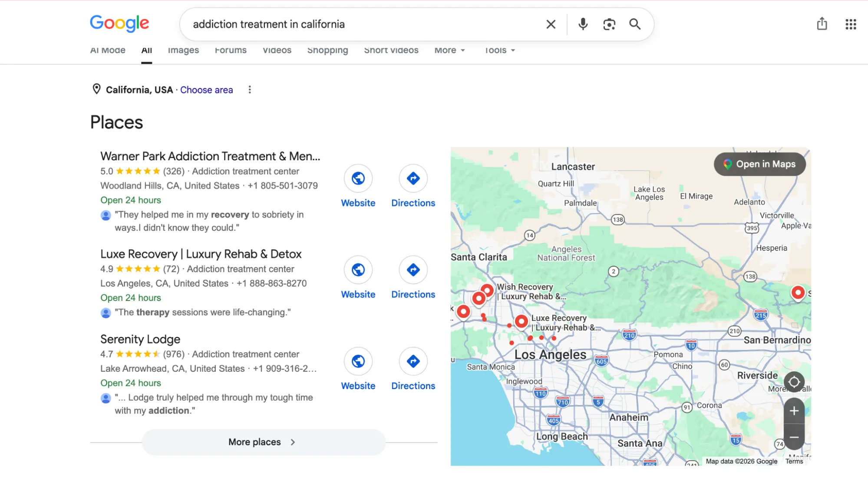Click the location pin beside California, USA
This screenshot has height=482, width=868.
96,89
